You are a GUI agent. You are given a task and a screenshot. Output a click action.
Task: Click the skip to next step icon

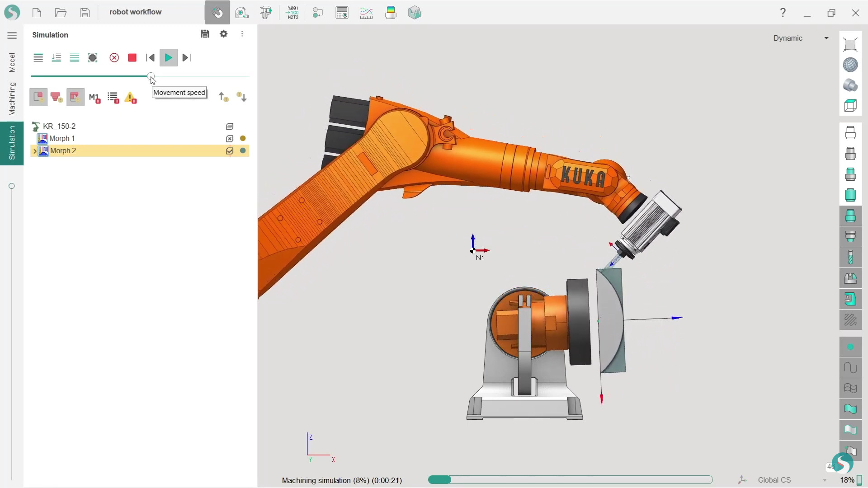click(186, 58)
